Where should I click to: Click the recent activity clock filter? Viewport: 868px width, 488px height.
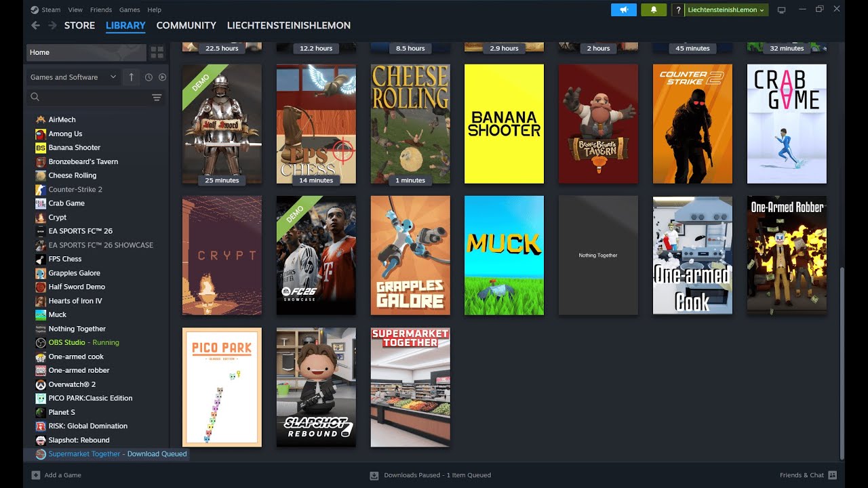(x=149, y=77)
